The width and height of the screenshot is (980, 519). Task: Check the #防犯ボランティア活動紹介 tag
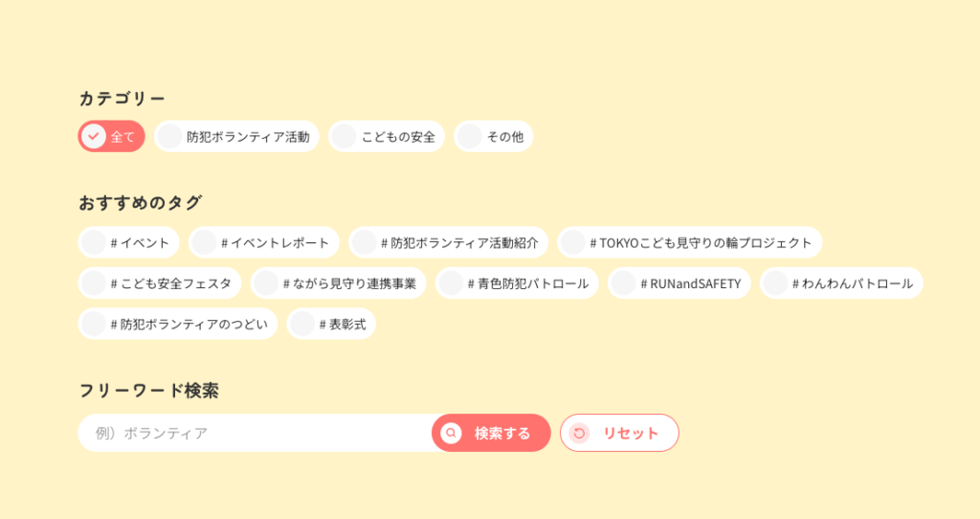tap(448, 242)
